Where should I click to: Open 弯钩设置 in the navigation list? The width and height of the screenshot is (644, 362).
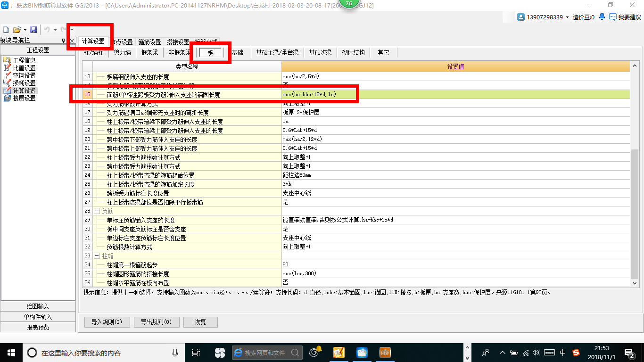tap(19, 75)
